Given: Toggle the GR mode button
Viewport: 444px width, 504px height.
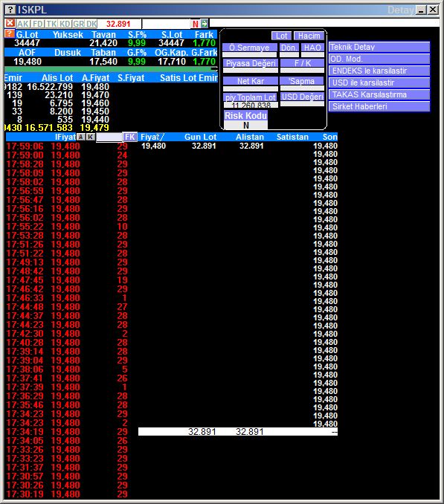Looking at the screenshot, I should click(78, 24).
